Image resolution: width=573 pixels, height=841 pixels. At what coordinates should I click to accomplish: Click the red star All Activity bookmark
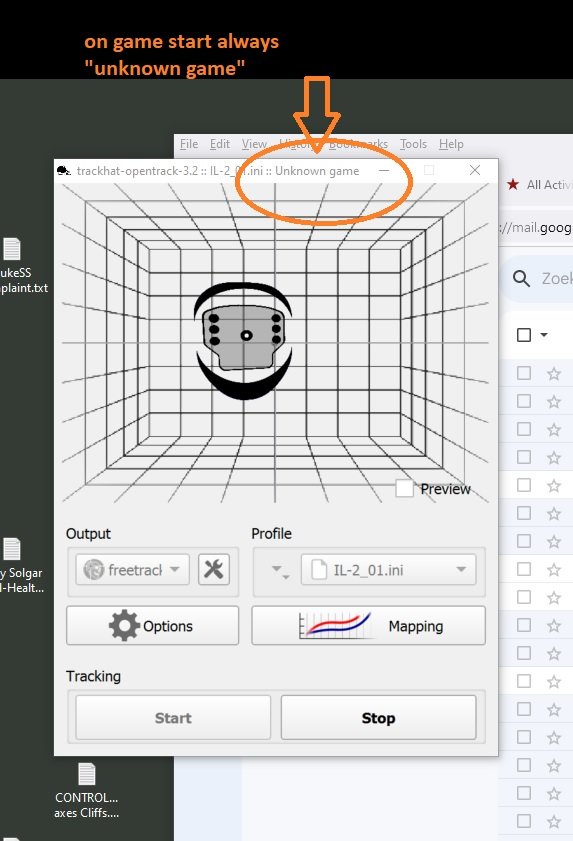coord(513,185)
